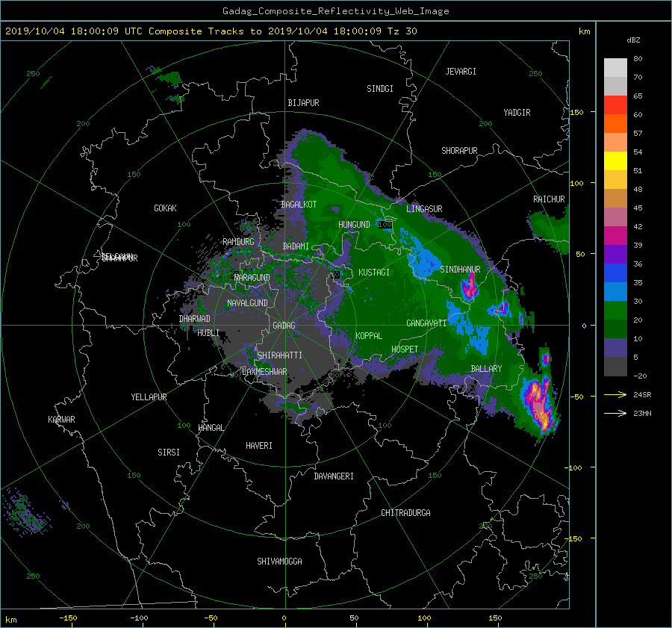Click the KARWAR city label
The width and height of the screenshot is (672, 628).
click(x=61, y=420)
